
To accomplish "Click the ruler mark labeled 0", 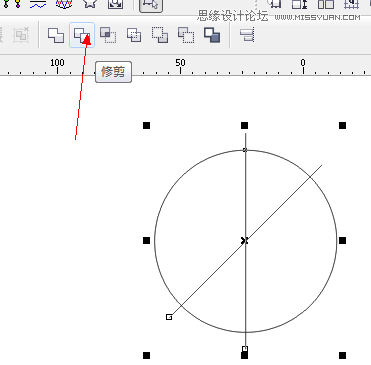I will [x=303, y=63].
